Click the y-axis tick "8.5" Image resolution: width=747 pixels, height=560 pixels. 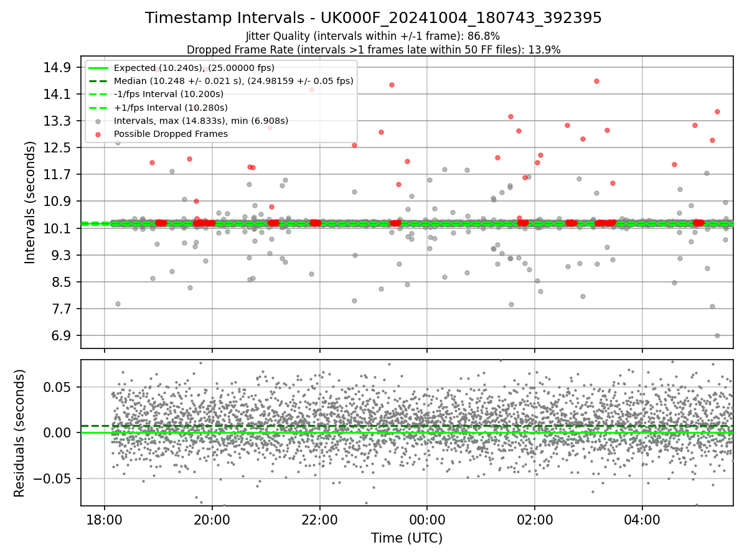point(62,282)
